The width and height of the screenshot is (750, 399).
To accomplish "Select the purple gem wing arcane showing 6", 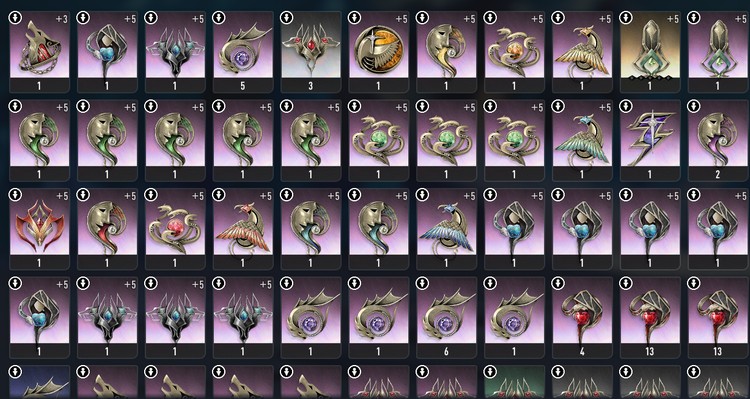I will (446, 317).
